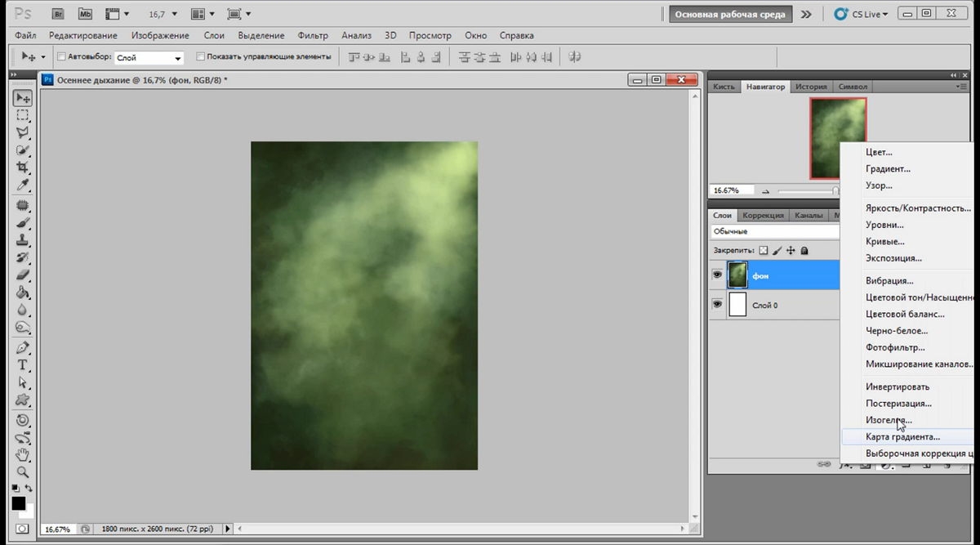Viewport: 980px width, 545px height.
Task: Open the Обычные blend mode dropdown
Action: tap(776, 232)
